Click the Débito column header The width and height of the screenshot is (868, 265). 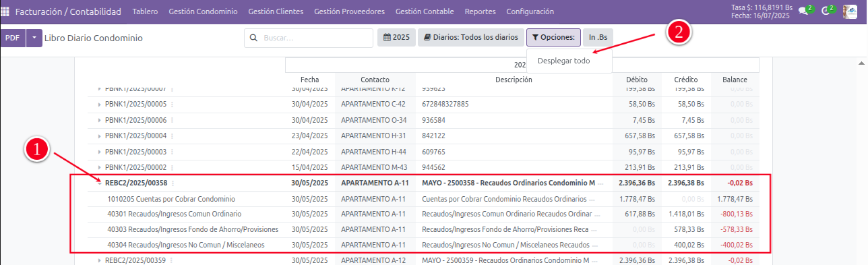pos(636,80)
